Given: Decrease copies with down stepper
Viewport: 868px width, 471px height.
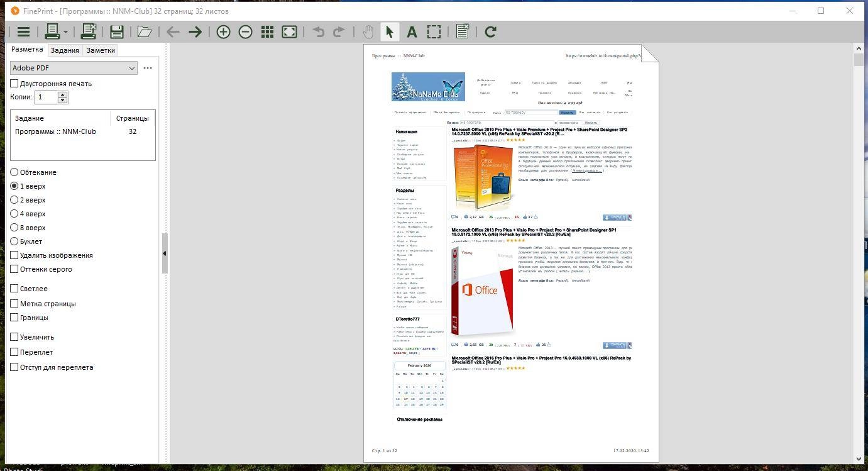Looking at the screenshot, I should [62, 100].
